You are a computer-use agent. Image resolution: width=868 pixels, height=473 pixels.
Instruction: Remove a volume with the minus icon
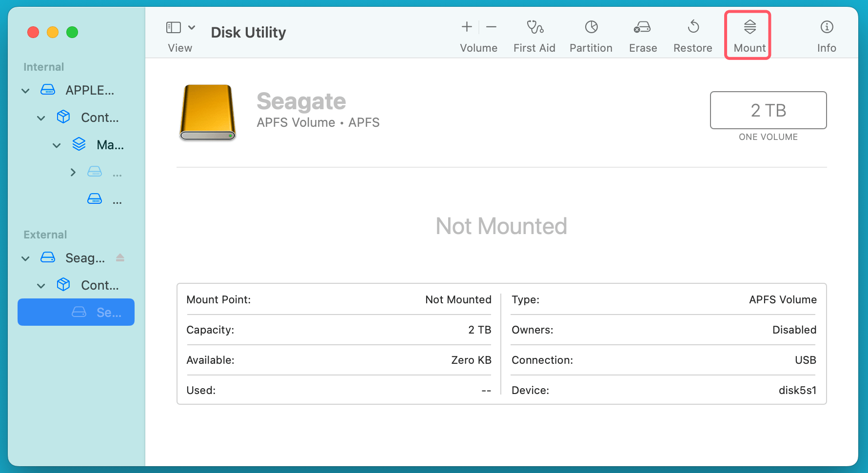click(x=491, y=27)
